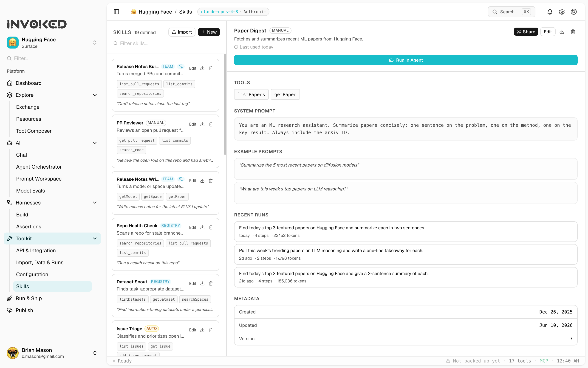588x368 pixels.
Task: Click the Publish cloud icon
Action: [10, 310]
